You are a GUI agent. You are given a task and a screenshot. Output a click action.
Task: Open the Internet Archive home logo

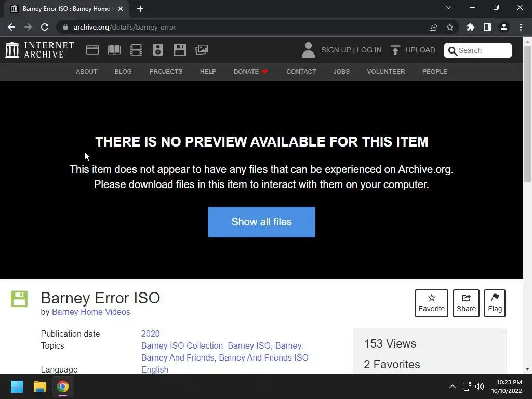point(39,50)
